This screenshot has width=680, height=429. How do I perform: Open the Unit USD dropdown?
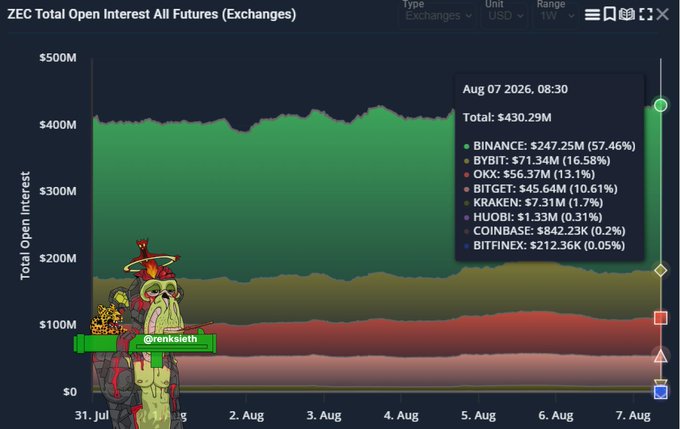505,16
